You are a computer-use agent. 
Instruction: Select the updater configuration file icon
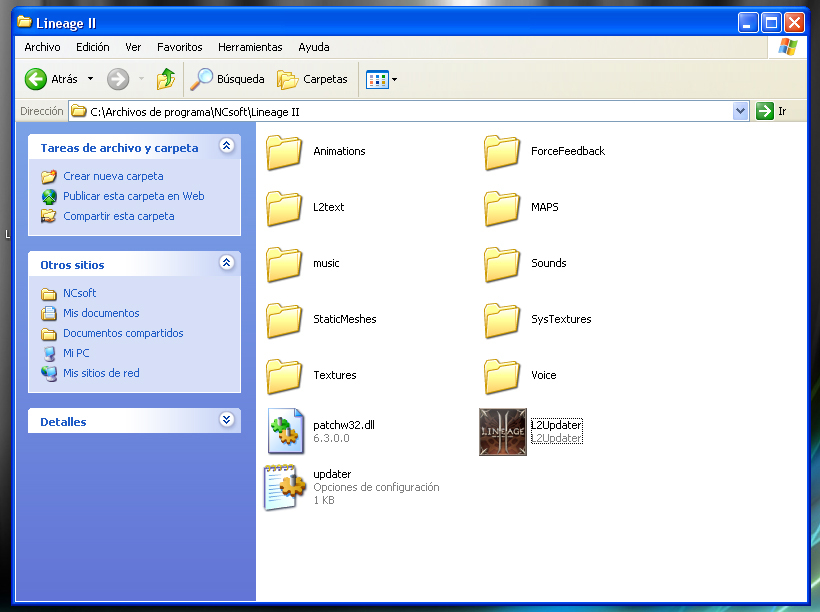pos(285,488)
